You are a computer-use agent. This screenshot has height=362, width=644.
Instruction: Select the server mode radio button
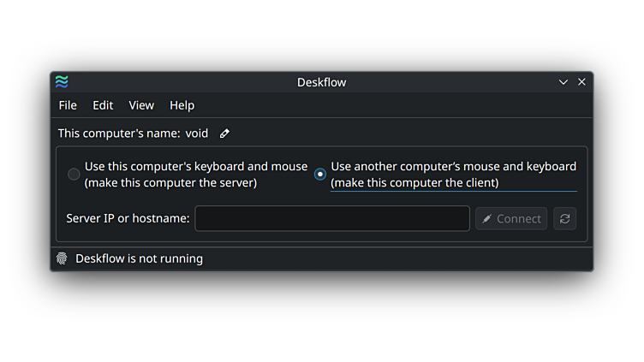75,175
